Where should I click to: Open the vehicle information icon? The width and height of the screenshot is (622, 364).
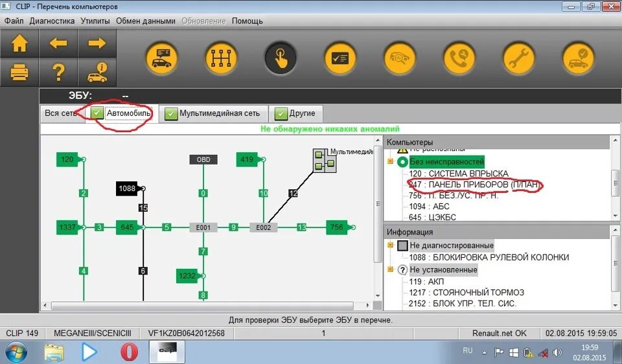pyautogui.click(x=97, y=72)
